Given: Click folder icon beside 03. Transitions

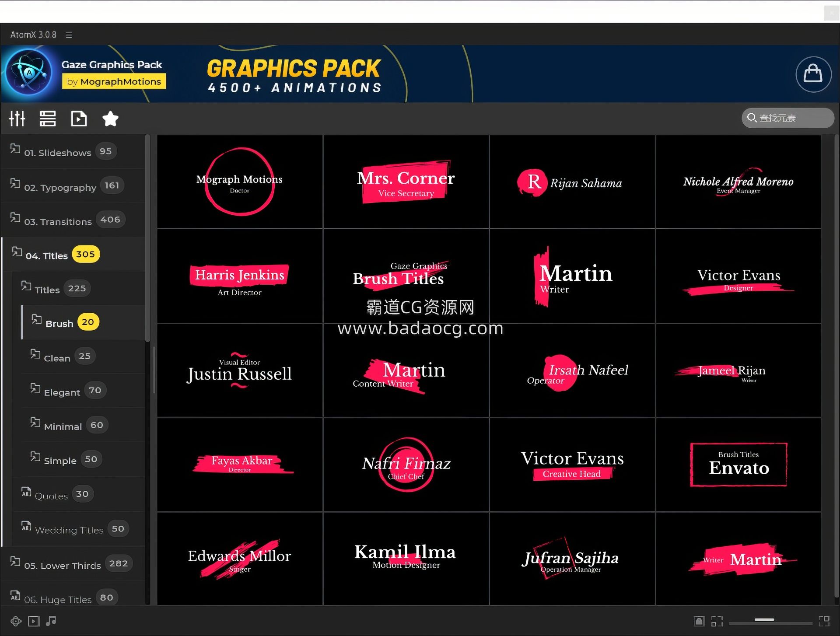Looking at the screenshot, I should point(15,217).
